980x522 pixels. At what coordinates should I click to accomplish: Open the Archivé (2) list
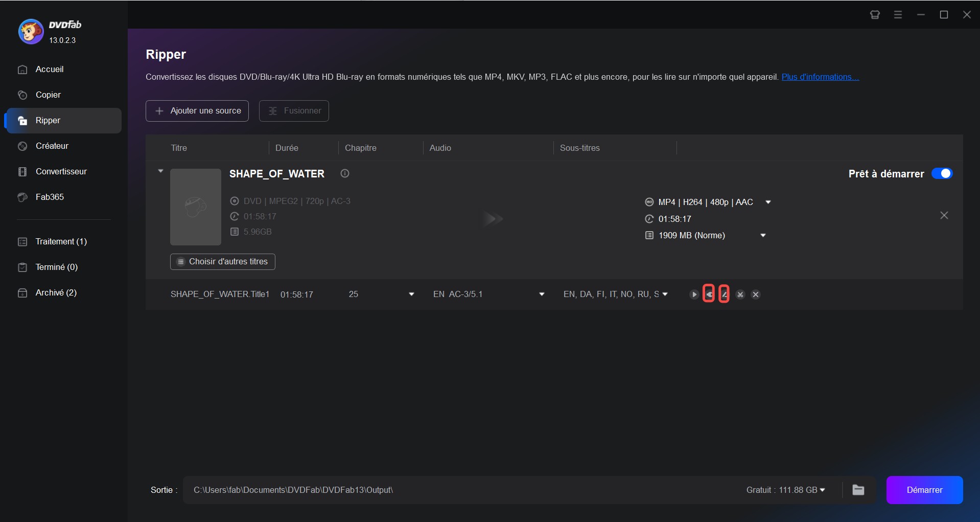click(x=63, y=292)
